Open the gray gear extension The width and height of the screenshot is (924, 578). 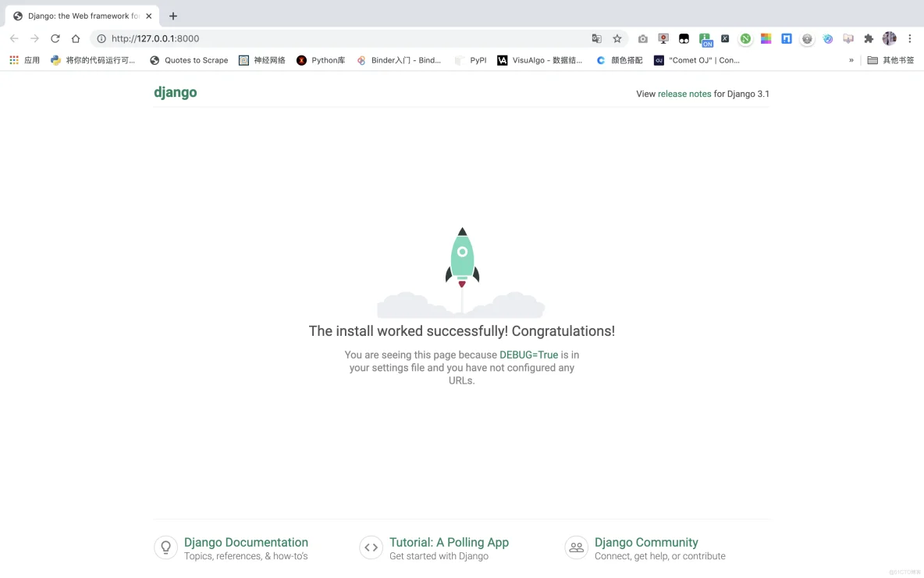pyautogui.click(x=807, y=39)
